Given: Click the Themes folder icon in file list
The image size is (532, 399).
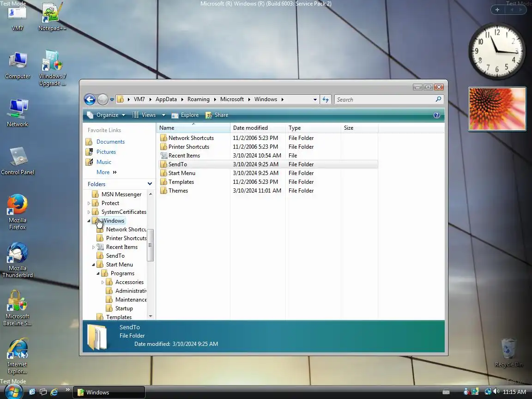Looking at the screenshot, I should point(163,190).
